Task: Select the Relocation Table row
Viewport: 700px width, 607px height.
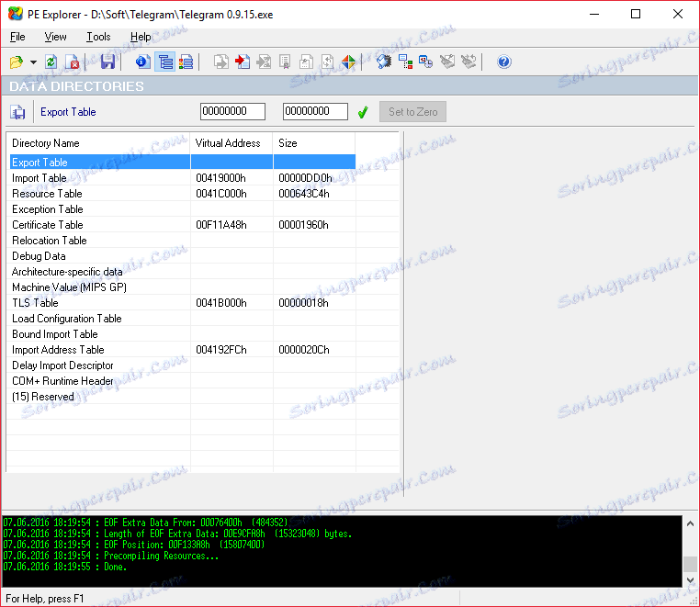Action: (x=183, y=240)
